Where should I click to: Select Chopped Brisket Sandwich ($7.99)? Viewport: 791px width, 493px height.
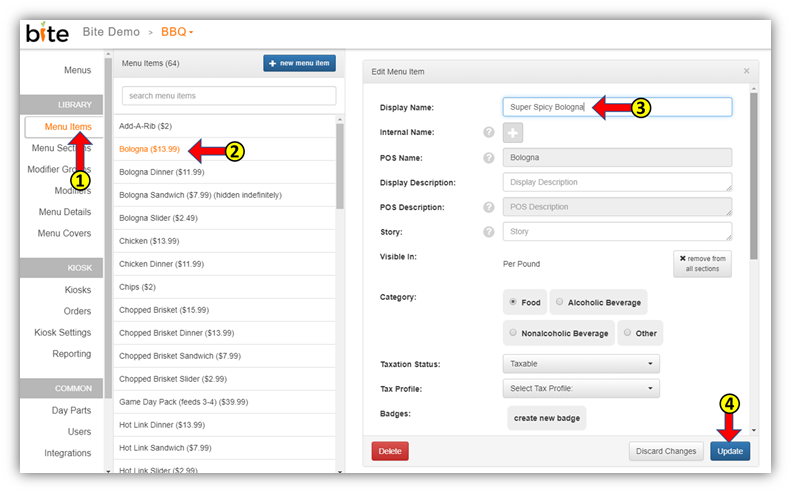click(224, 356)
